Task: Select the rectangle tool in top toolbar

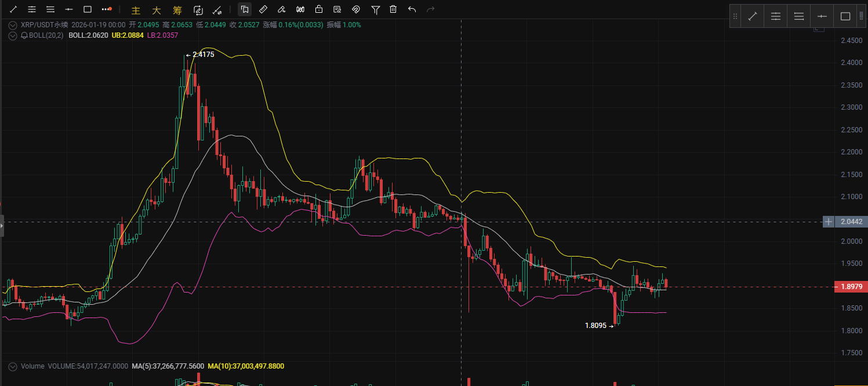Action: coord(88,9)
